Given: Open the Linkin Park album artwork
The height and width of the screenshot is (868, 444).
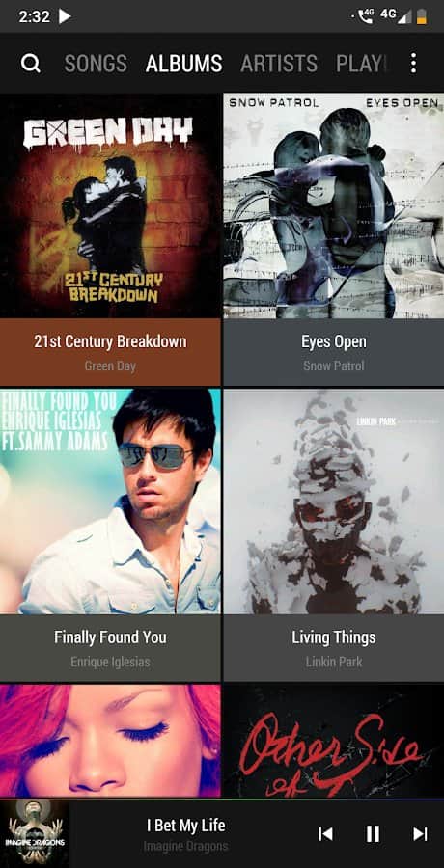Looking at the screenshot, I should pyautogui.click(x=334, y=501).
